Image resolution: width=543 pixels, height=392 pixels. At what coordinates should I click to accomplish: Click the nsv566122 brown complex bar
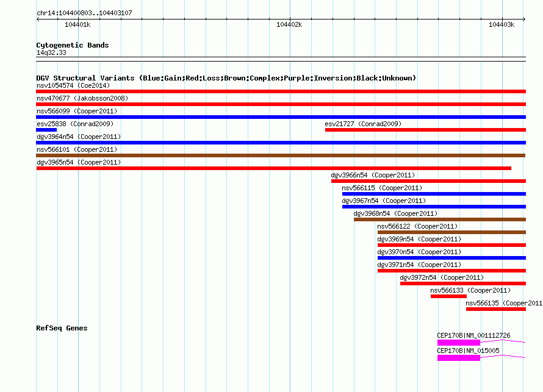click(x=451, y=232)
